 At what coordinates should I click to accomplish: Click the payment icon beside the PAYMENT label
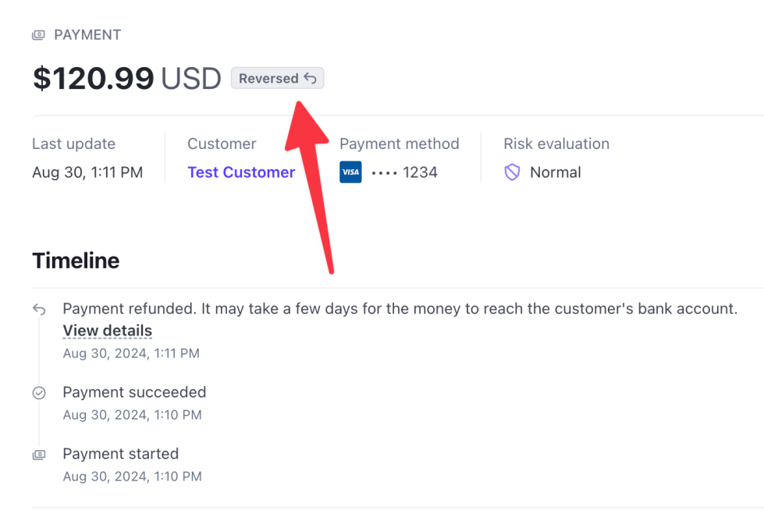(x=38, y=35)
